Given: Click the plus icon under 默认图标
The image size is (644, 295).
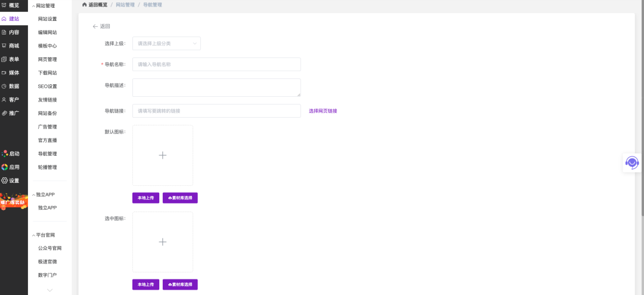Looking at the screenshot, I should pyautogui.click(x=163, y=155).
